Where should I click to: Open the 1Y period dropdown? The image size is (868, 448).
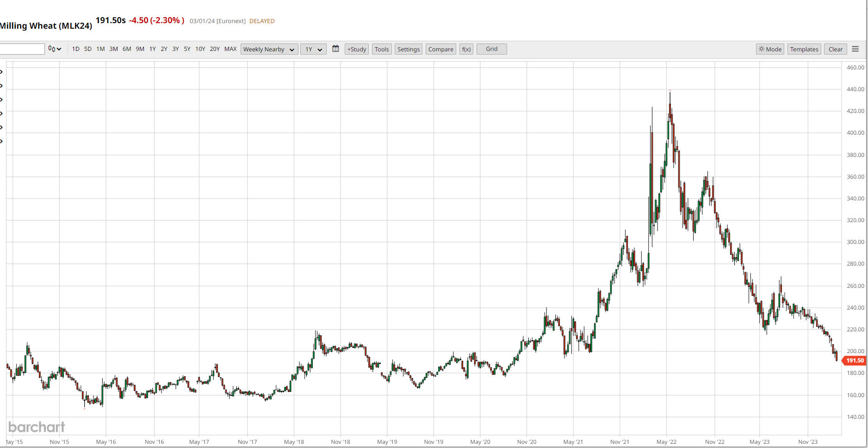[313, 49]
